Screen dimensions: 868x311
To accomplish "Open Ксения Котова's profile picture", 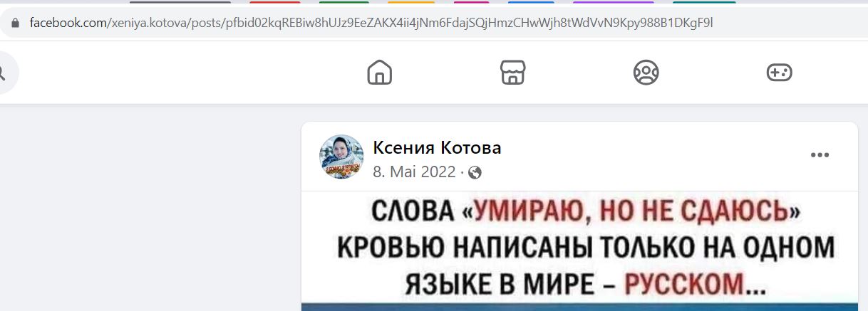I will (x=341, y=156).
